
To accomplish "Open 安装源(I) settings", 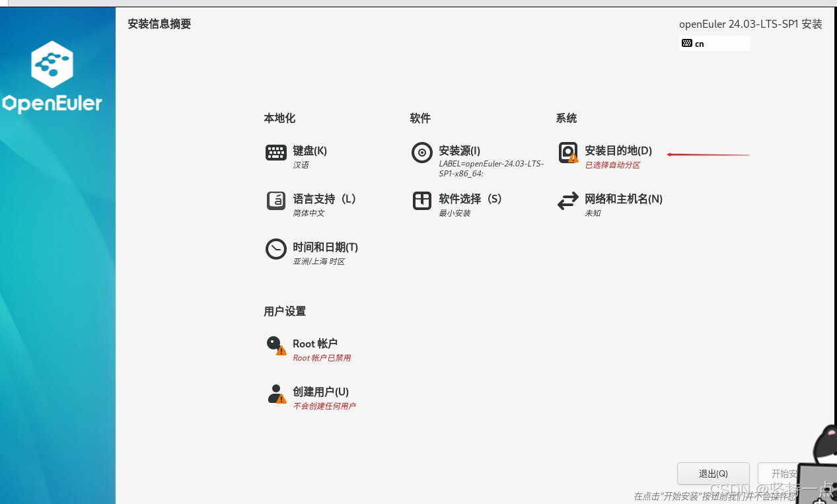I will pyautogui.click(x=459, y=151).
